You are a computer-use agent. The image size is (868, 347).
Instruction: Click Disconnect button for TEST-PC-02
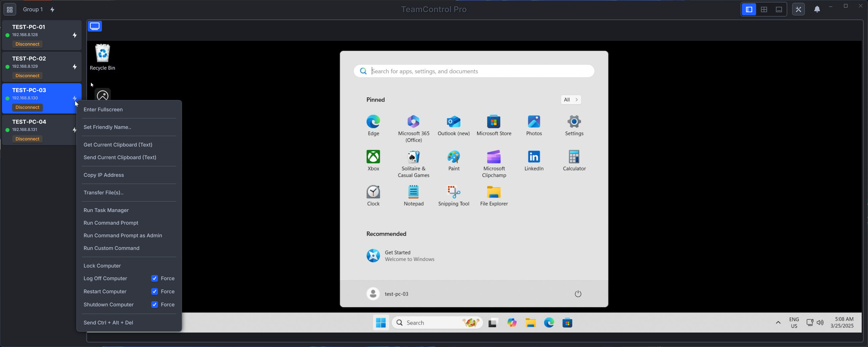point(27,76)
